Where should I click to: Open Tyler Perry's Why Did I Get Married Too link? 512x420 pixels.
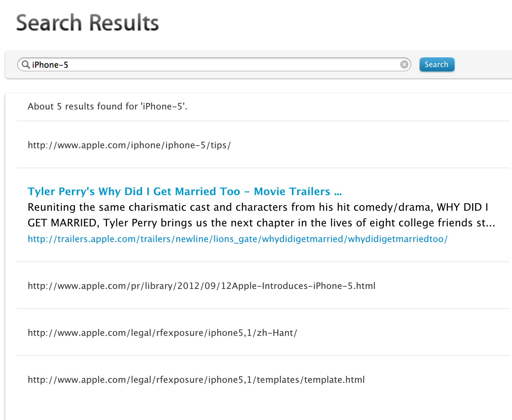(x=184, y=191)
